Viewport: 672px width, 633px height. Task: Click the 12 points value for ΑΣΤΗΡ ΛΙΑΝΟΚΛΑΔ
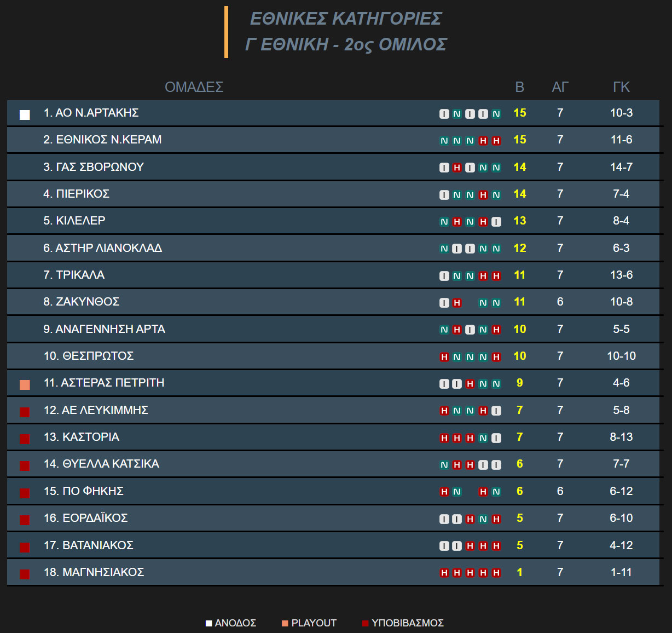click(520, 248)
